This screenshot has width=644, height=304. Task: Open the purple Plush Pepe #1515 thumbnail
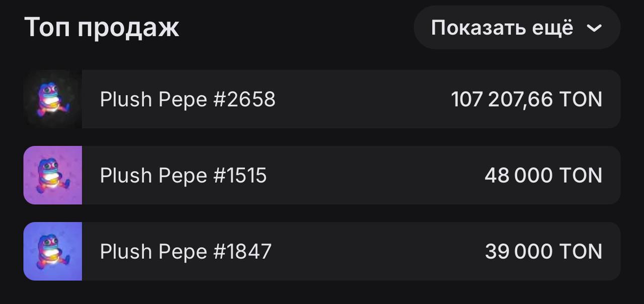pos(53,175)
